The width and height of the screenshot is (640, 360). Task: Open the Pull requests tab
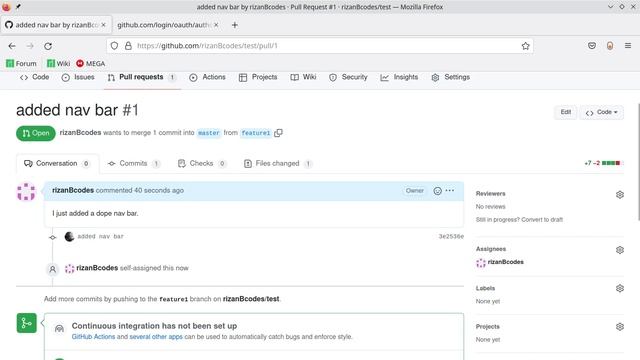click(x=142, y=77)
